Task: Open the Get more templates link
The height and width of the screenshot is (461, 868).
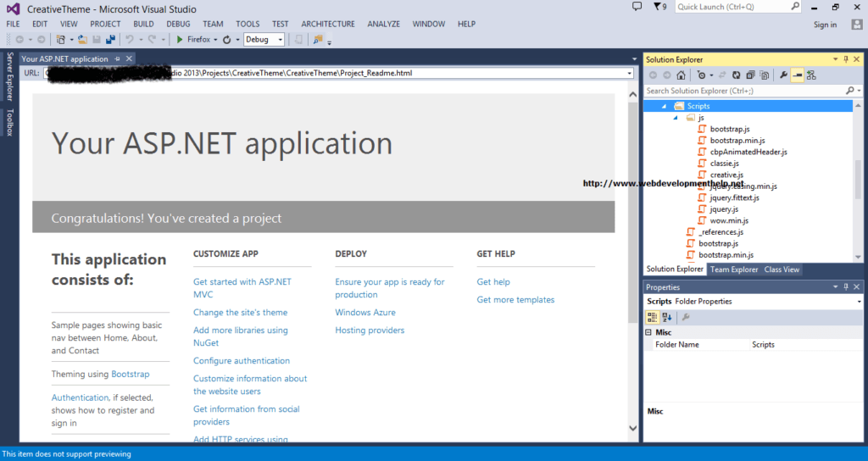Action: [x=515, y=300]
